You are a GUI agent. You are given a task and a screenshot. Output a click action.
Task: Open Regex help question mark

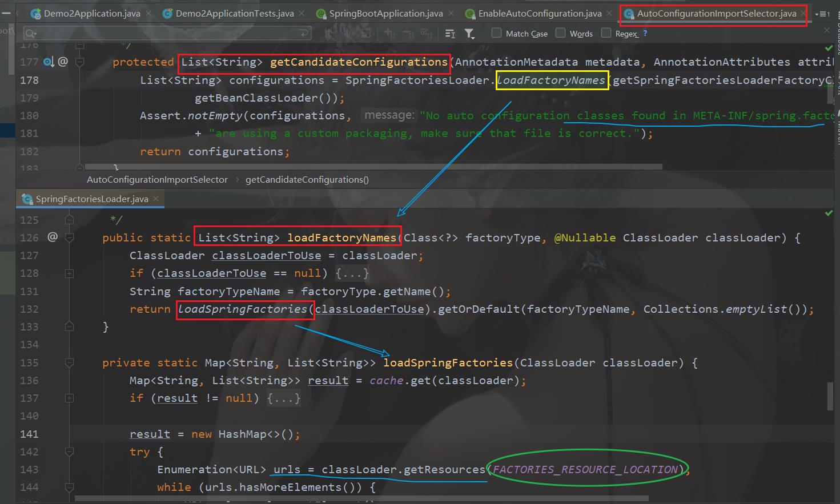click(x=645, y=33)
